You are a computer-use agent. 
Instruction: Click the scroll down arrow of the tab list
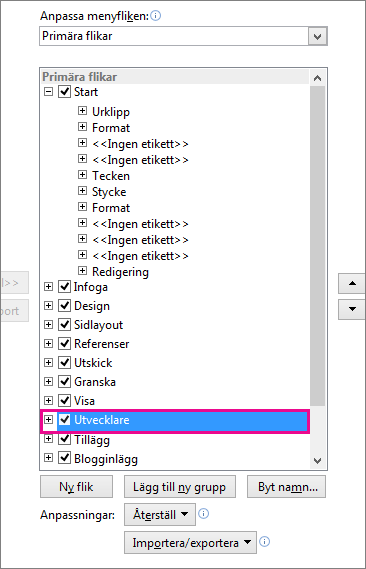click(x=317, y=461)
